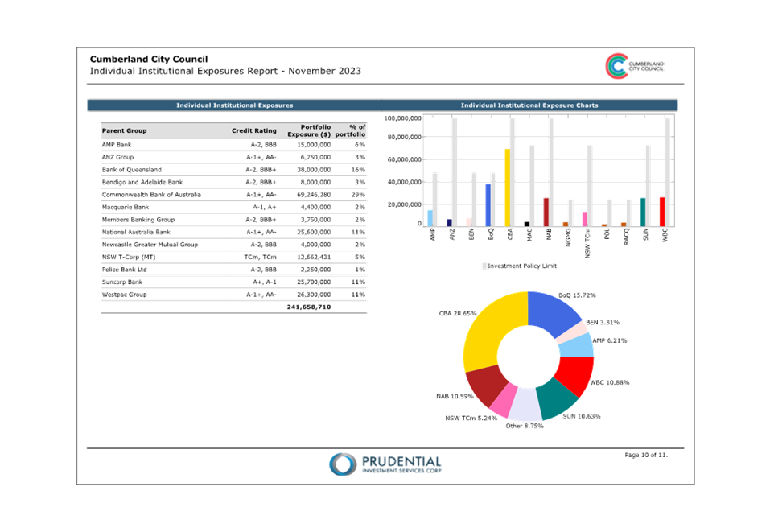Click the Portfolio Exposure ($) column header
This screenshot has height=532, width=770.
[309, 130]
